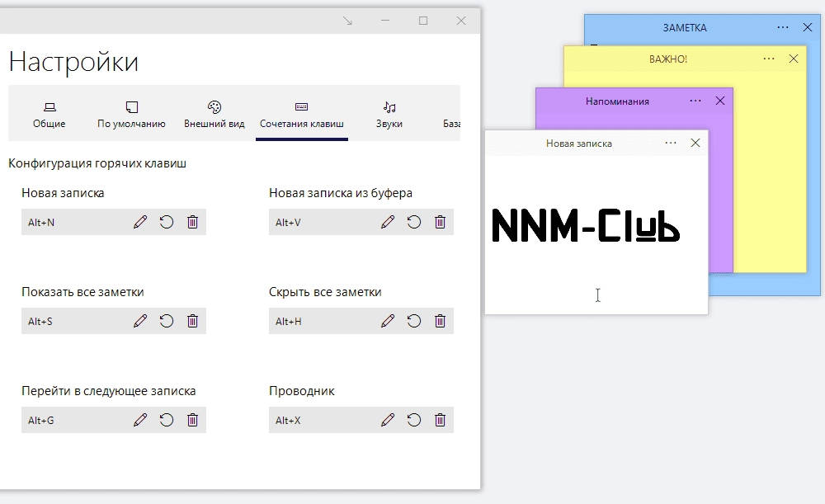Delete the Alt+G hotkey with trash icon
The height and width of the screenshot is (504, 825).
click(192, 420)
